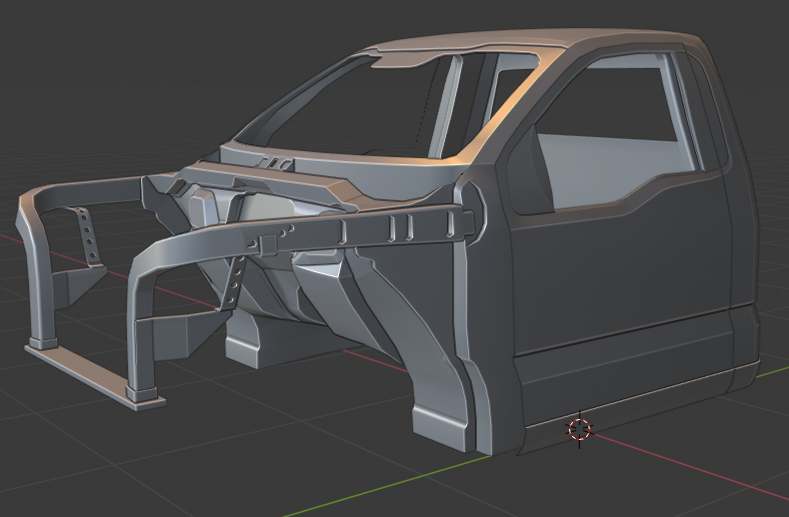The height and width of the screenshot is (517, 789).
Task: Click the red-white 3D cursor marker
Action: pyautogui.click(x=580, y=429)
